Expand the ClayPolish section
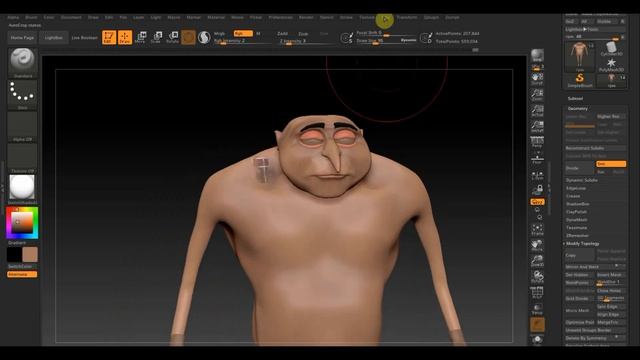The width and height of the screenshot is (640, 360). coord(577,212)
